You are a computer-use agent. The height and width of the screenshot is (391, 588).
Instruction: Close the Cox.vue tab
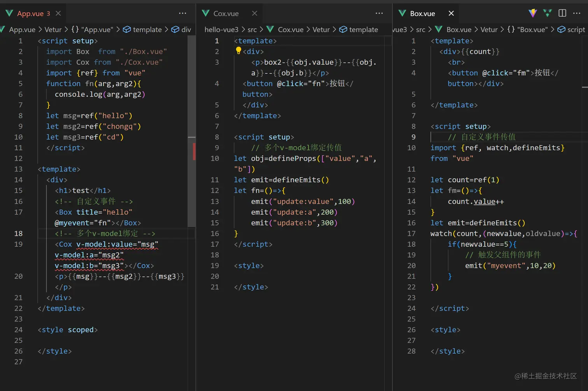[x=255, y=13]
